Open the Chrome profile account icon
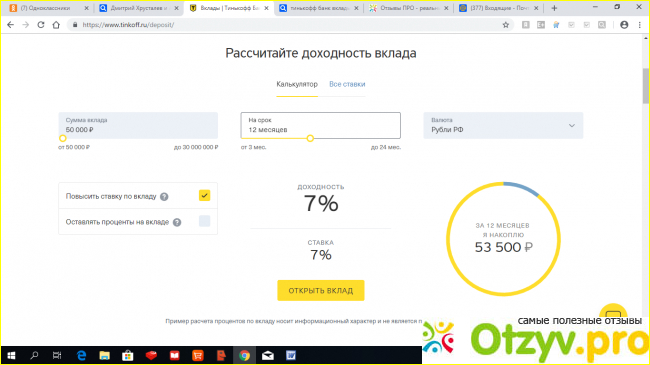 [624, 25]
